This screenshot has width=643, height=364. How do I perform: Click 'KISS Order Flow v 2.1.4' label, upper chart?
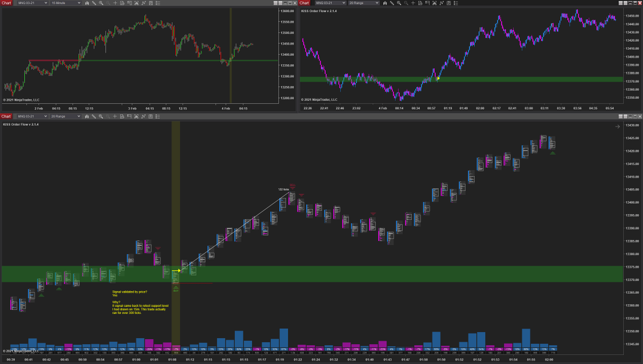(319, 10)
